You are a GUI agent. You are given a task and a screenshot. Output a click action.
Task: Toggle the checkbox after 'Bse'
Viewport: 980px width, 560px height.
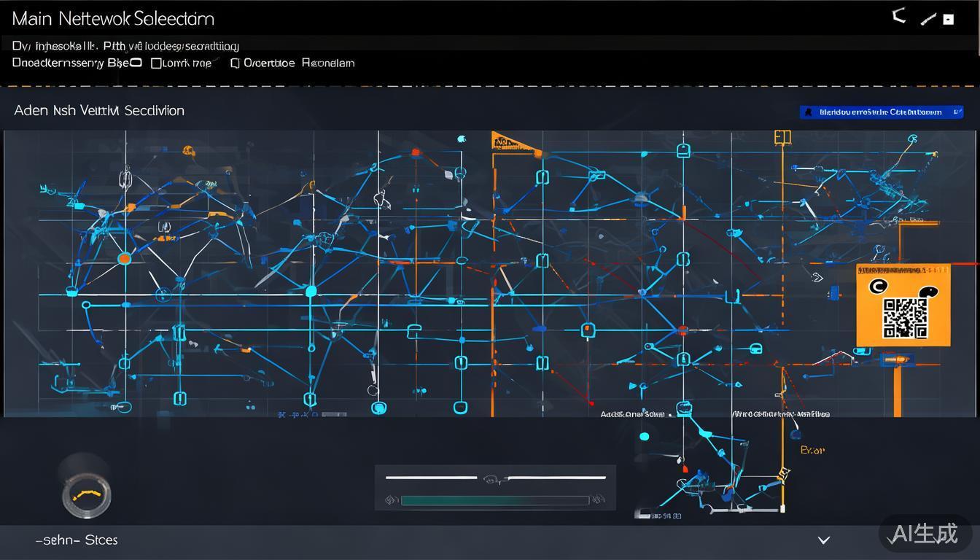click(136, 63)
